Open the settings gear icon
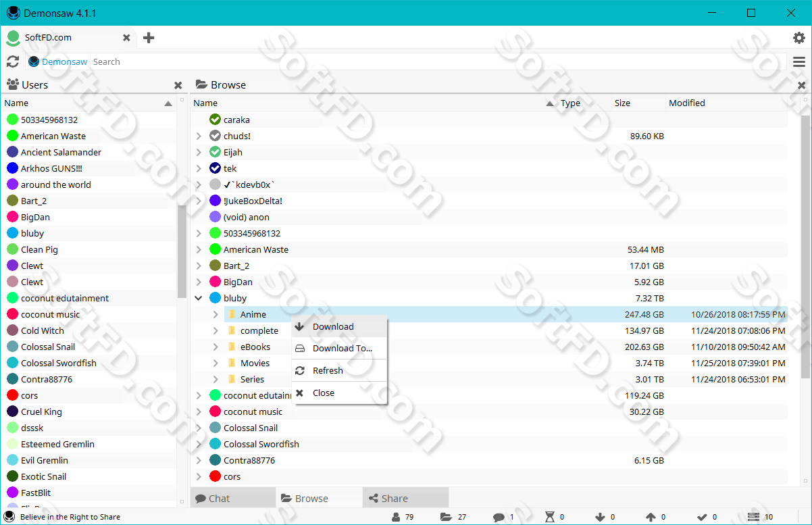The height and width of the screenshot is (525, 812). pos(798,38)
